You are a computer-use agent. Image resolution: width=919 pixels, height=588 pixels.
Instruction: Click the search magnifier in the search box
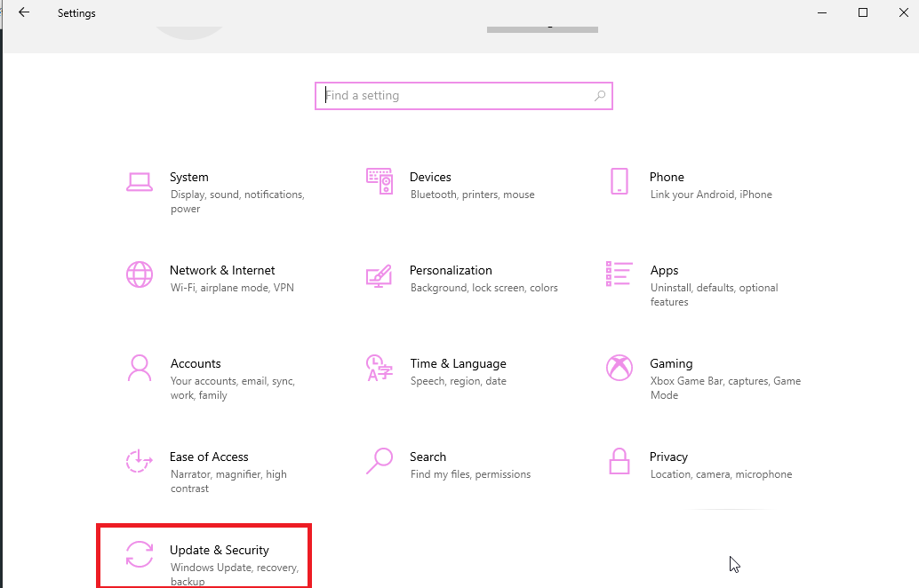[x=600, y=96]
